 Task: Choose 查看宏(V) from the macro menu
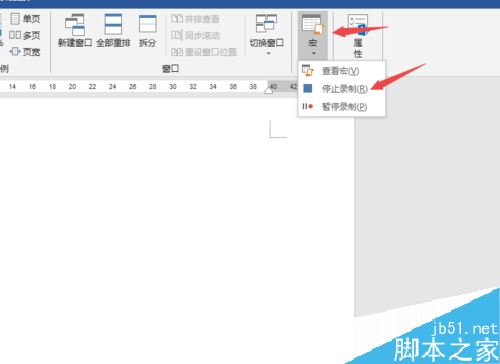click(x=341, y=71)
